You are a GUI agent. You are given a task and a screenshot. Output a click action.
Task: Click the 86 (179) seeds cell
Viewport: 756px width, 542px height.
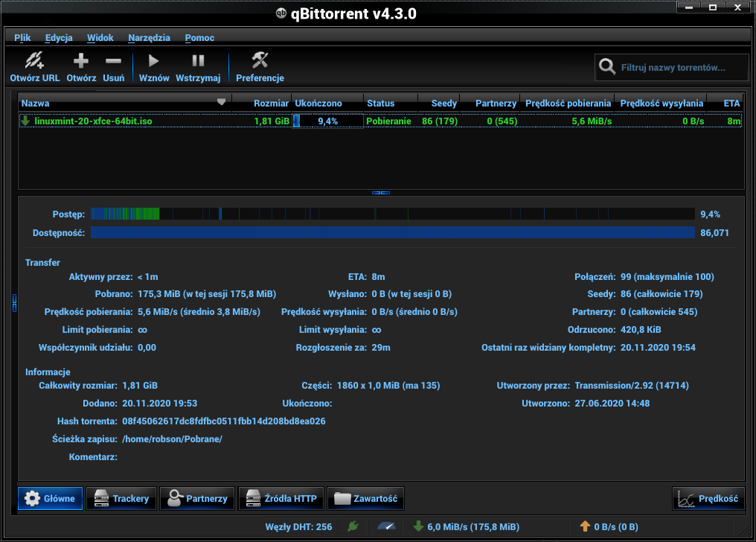tap(440, 121)
